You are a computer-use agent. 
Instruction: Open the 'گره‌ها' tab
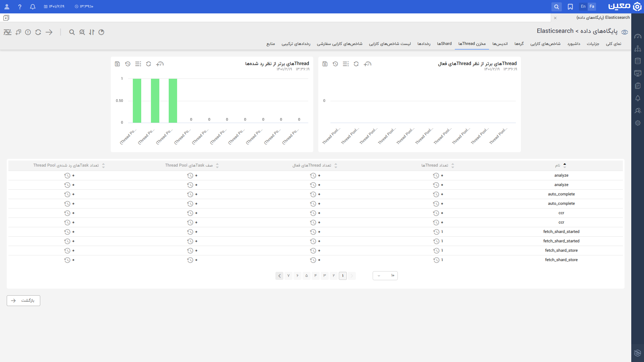pyautogui.click(x=519, y=44)
